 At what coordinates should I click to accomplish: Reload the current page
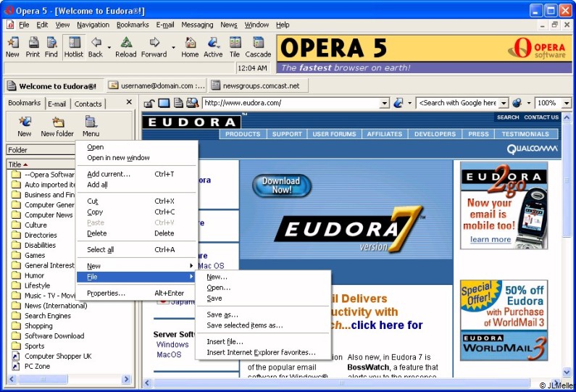click(126, 46)
